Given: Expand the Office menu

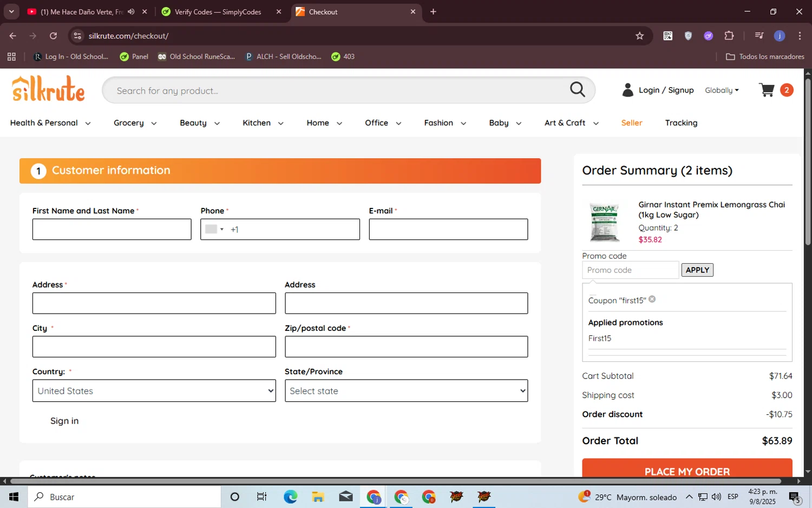Looking at the screenshot, I should pos(383,123).
